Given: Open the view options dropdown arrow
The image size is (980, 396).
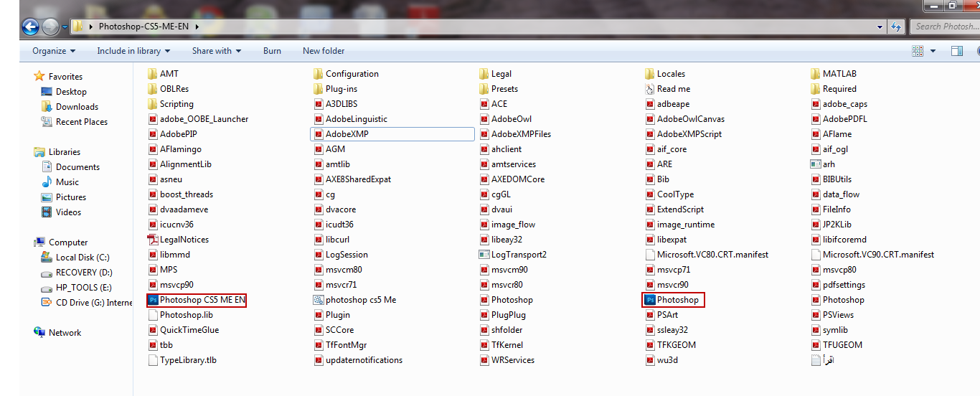Looking at the screenshot, I should click(x=933, y=51).
